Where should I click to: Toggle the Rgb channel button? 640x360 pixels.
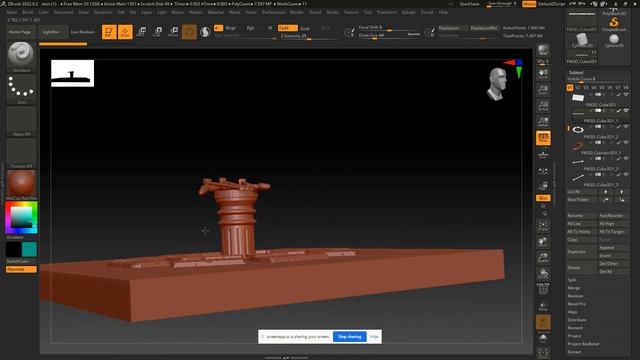[x=250, y=28]
